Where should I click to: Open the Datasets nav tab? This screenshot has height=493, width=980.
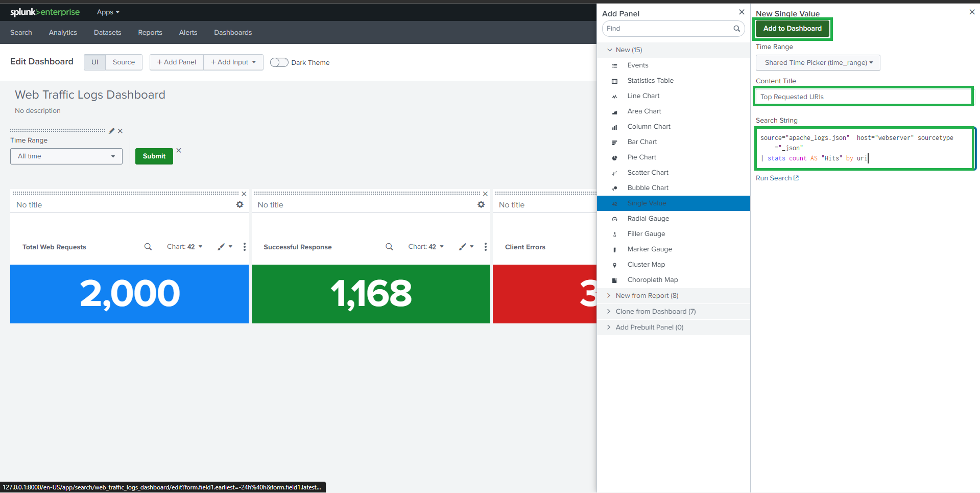108,33
